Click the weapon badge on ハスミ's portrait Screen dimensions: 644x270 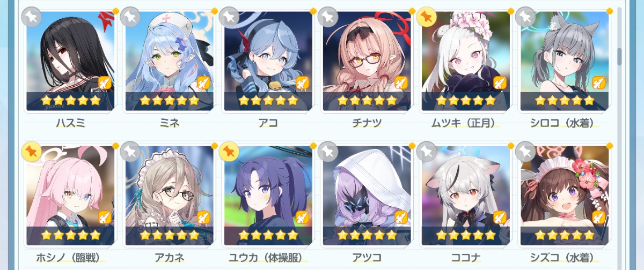point(104,83)
